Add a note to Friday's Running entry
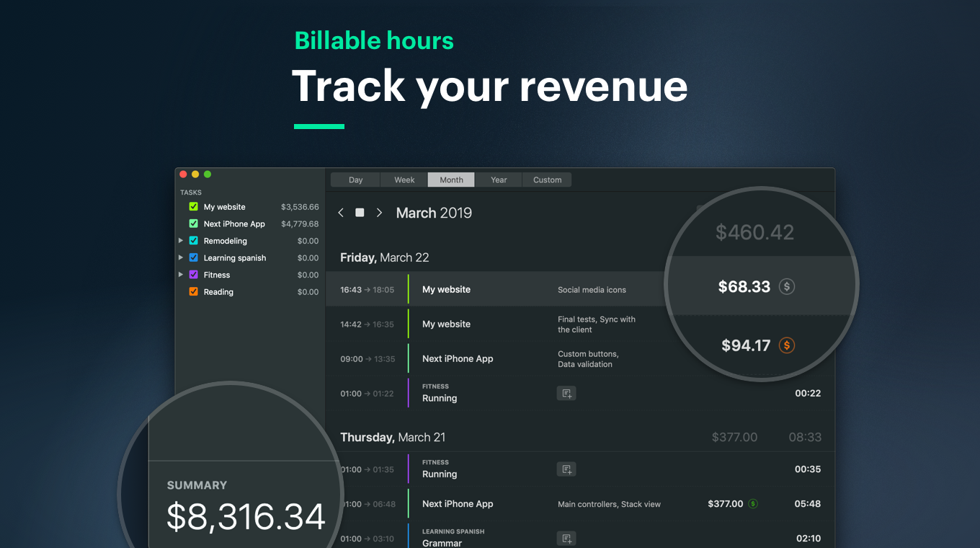 click(x=566, y=393)
